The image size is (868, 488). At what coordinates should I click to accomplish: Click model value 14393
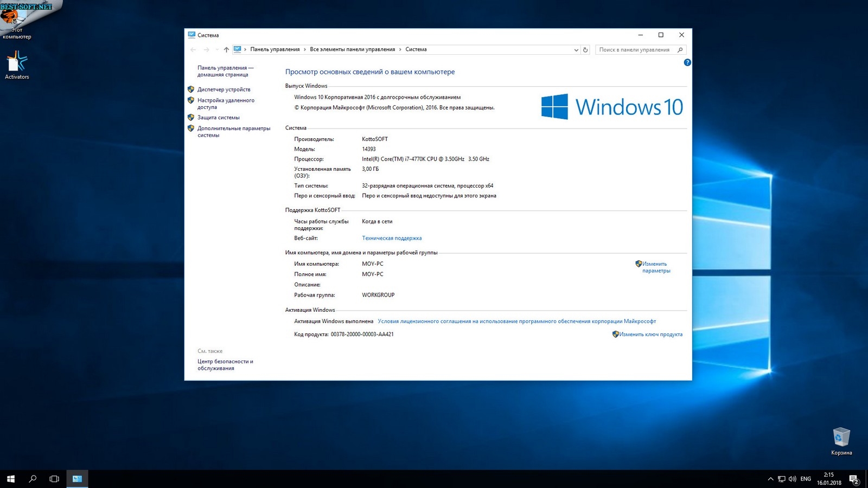point(369,149)
